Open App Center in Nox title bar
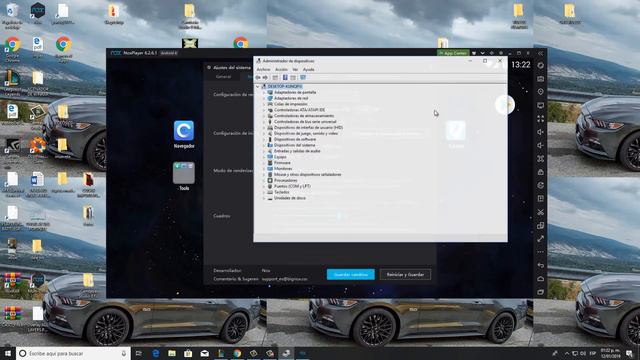This screenshot has width=640, height=360. coord(453,53)
